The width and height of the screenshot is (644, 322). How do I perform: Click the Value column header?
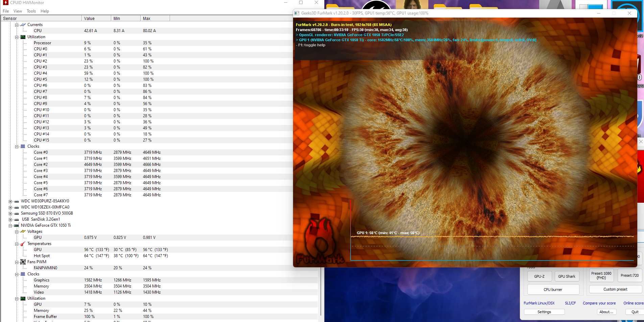pos(96,18)
